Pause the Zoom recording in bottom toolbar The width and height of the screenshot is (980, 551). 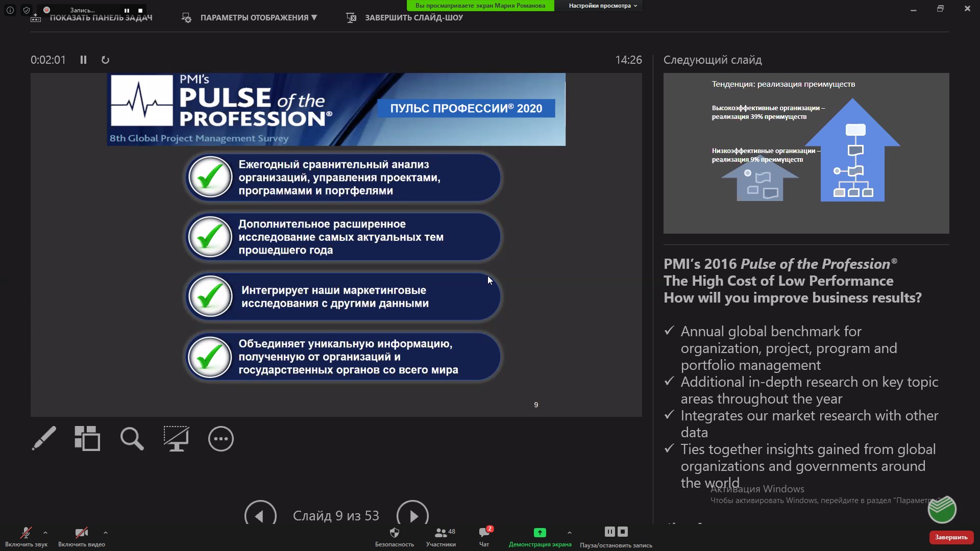[x=609, y=532]
